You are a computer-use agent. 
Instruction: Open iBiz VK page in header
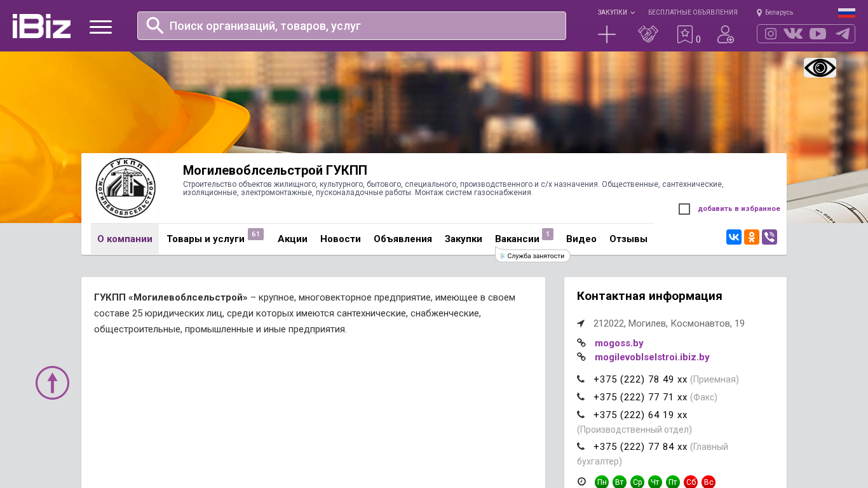coord(793,34)
